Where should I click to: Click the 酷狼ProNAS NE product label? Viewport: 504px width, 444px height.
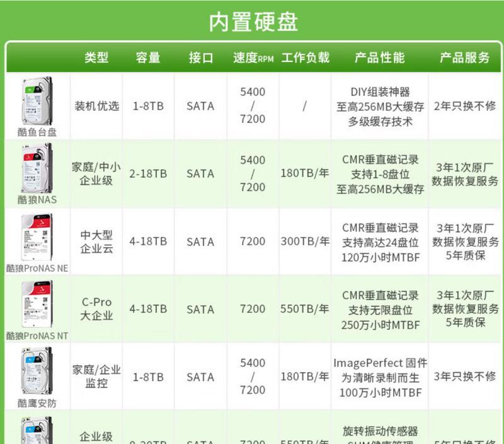37,268
